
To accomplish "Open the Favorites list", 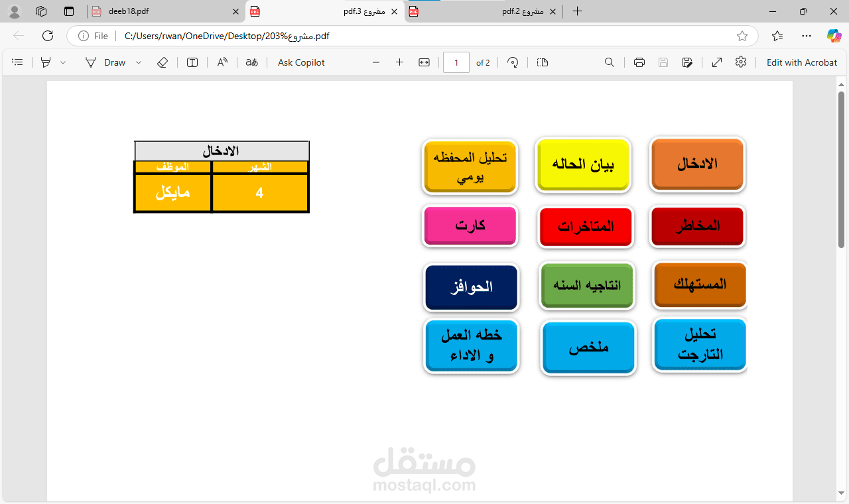I will click(777, 36).
